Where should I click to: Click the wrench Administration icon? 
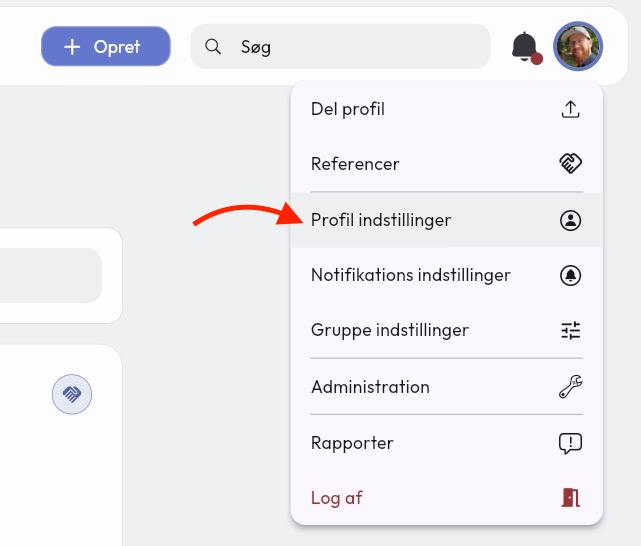(570, 387)
